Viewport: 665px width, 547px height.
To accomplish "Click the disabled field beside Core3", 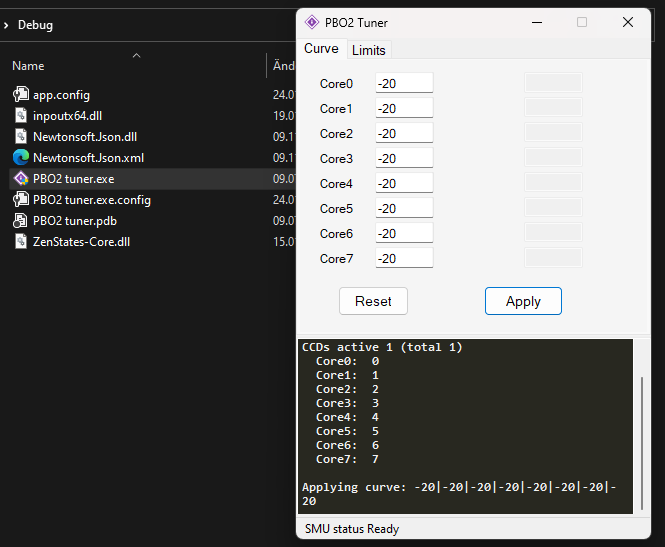I will pyautogui.click(x=553, y=158).
